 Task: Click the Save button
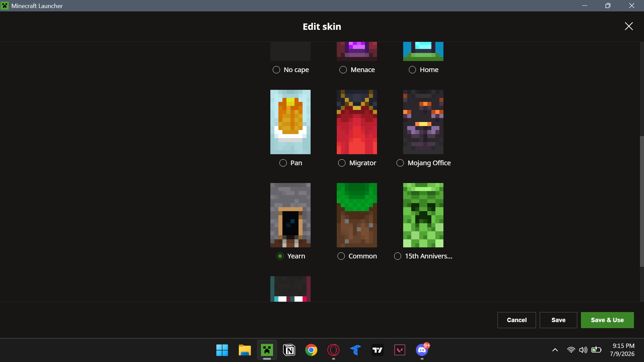tap(558, 320)
